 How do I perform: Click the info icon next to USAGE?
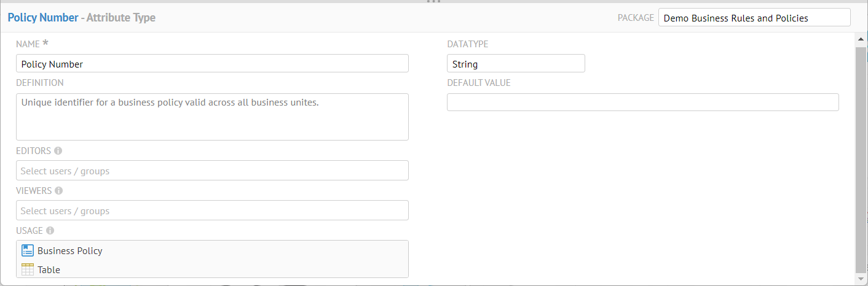tap(50, 231)
